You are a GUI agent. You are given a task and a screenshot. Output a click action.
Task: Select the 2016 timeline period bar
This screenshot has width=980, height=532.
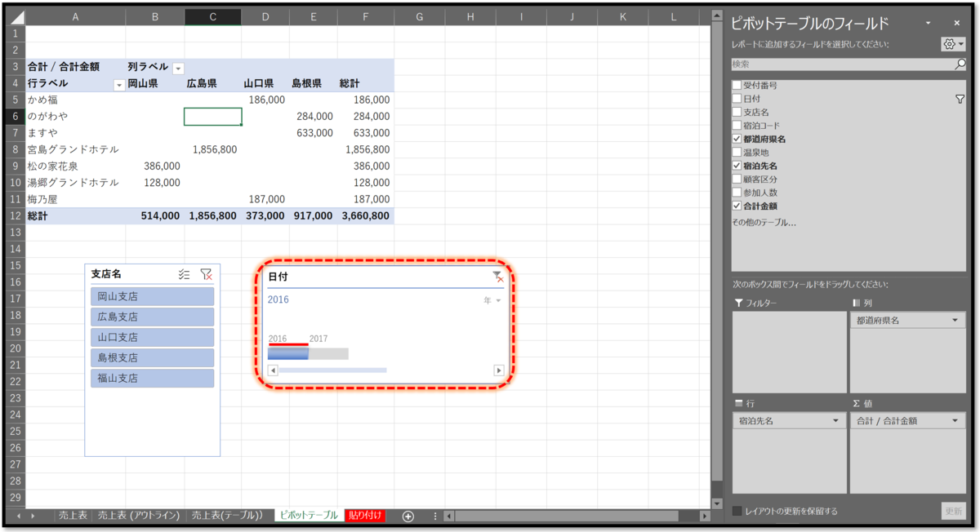288,354
